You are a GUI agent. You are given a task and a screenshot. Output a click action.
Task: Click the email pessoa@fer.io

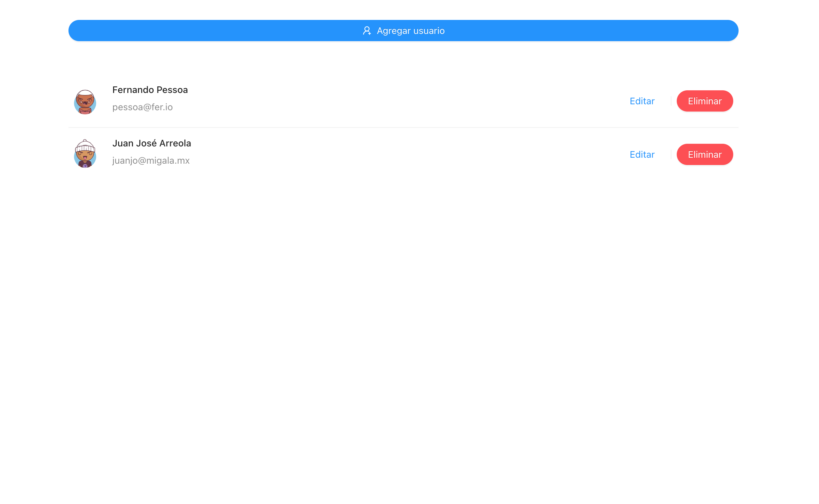(143, 107)
